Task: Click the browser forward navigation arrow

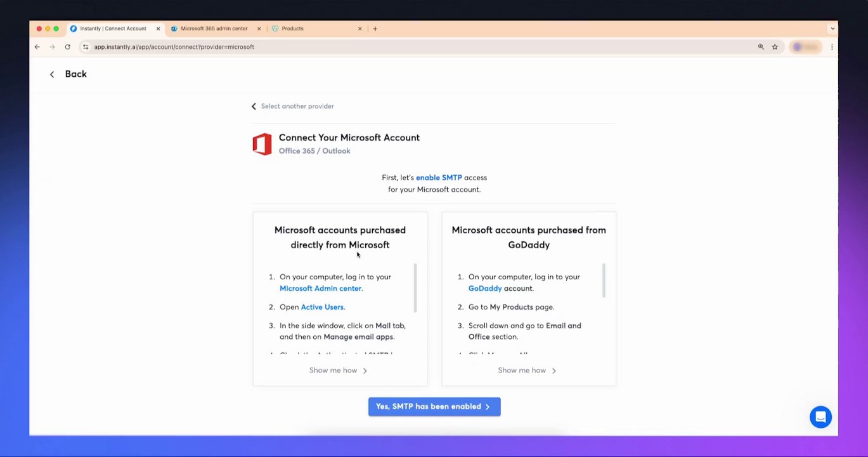Action: [52, 47]
